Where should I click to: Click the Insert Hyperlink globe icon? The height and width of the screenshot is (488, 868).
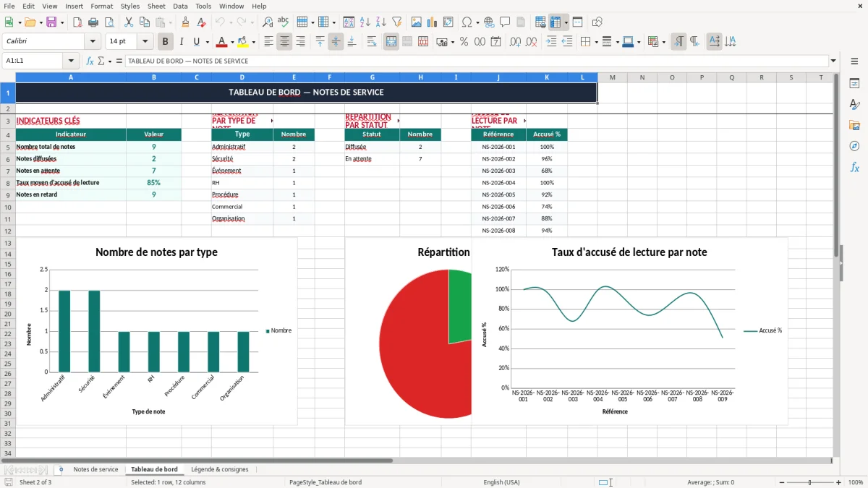(x=489, y=22)
